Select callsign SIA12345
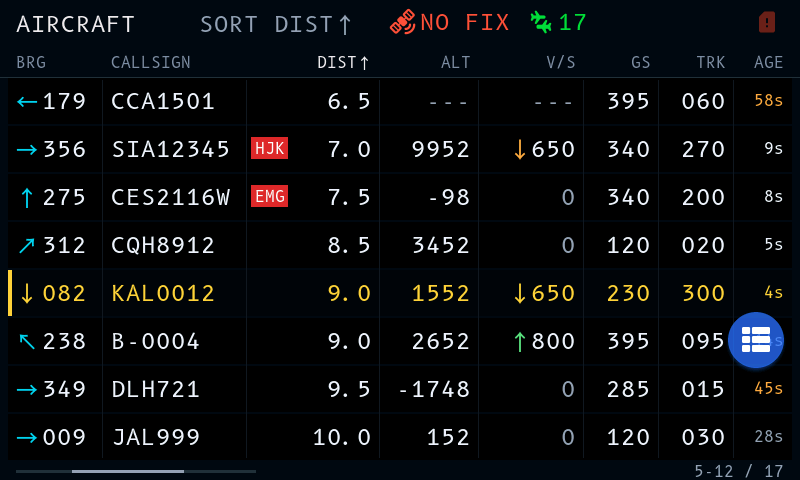This screenshot has width=800, height=480. tap(170, 149)
